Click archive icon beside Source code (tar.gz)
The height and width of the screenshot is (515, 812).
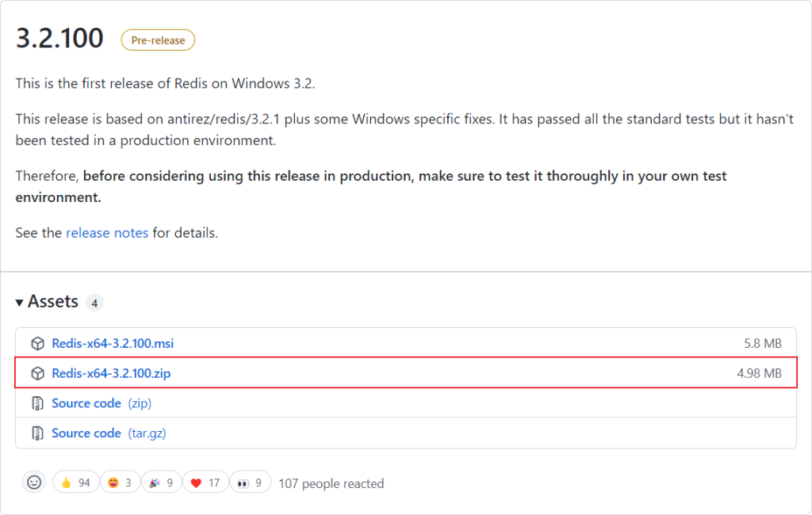tap(37, 433)
